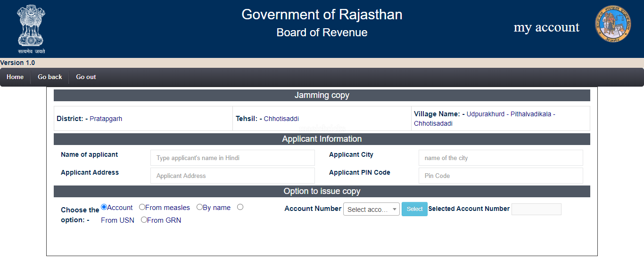Expand the Account Number dropdown
This screenshot has height=258, width=644.
(x=372, y=209)
